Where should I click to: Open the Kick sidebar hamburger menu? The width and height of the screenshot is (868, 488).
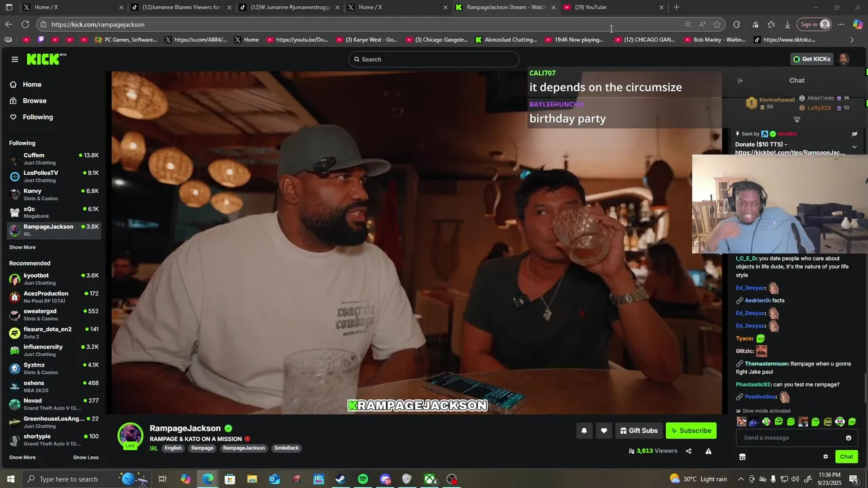[x=14, y=59]
